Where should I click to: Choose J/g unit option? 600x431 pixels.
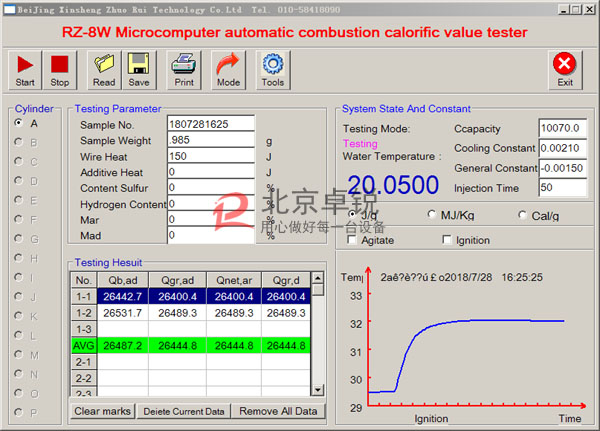click(x=352, y=215)
